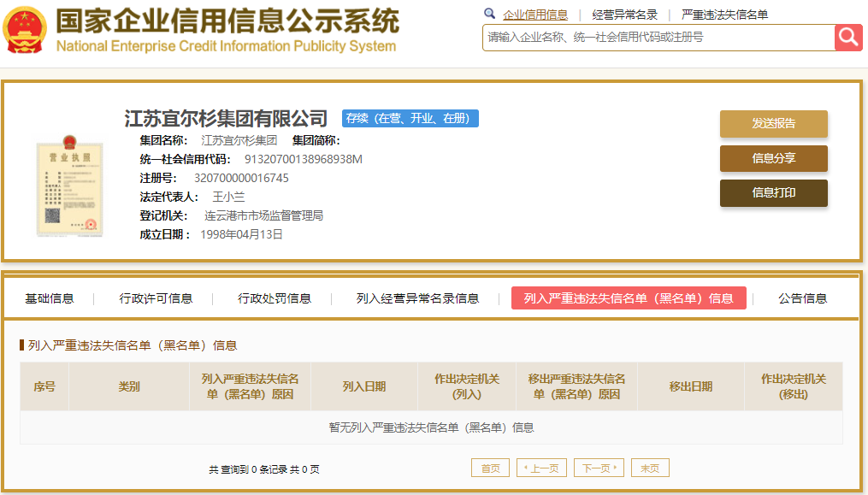This screenshot has height=495, width=868.
Task: Click the record count text 共查询到0条记录
Action: tap(247, 469)
